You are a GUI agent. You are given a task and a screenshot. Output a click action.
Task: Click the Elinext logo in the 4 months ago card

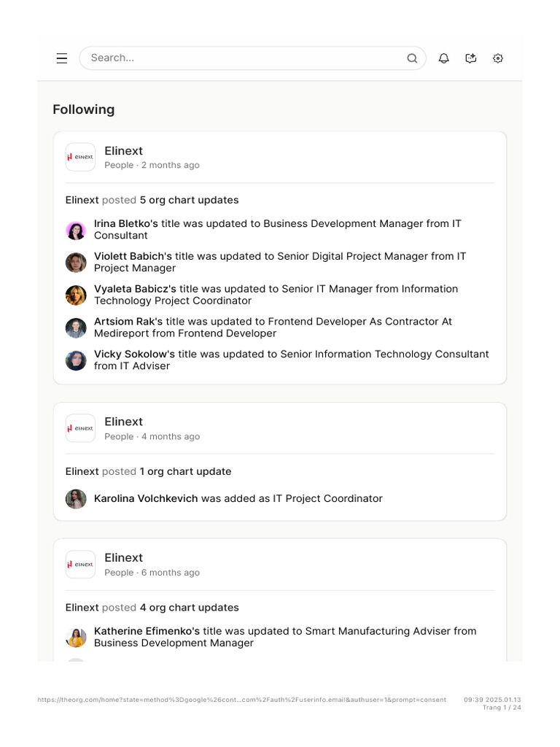[x=80, y=428]
